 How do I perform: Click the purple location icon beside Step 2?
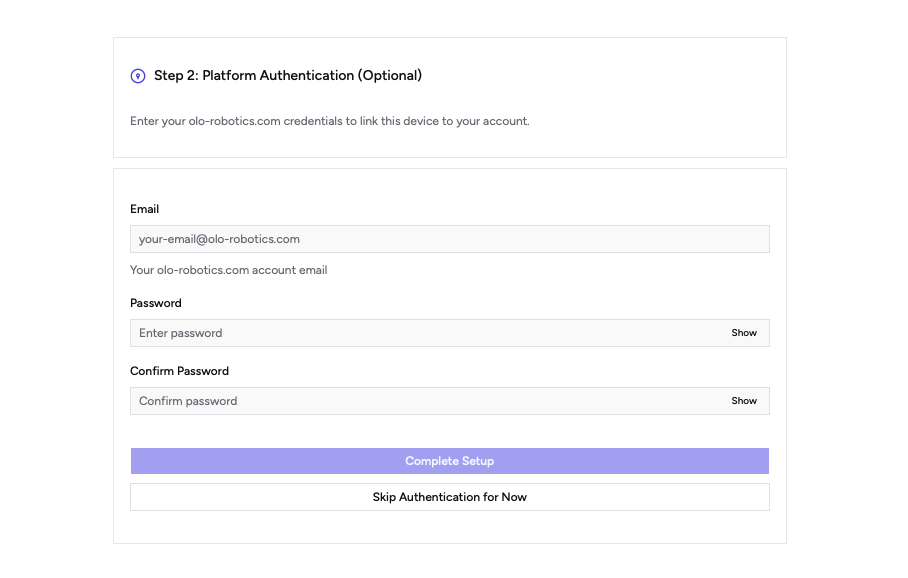pyautogui.click(x=136, y=75)
